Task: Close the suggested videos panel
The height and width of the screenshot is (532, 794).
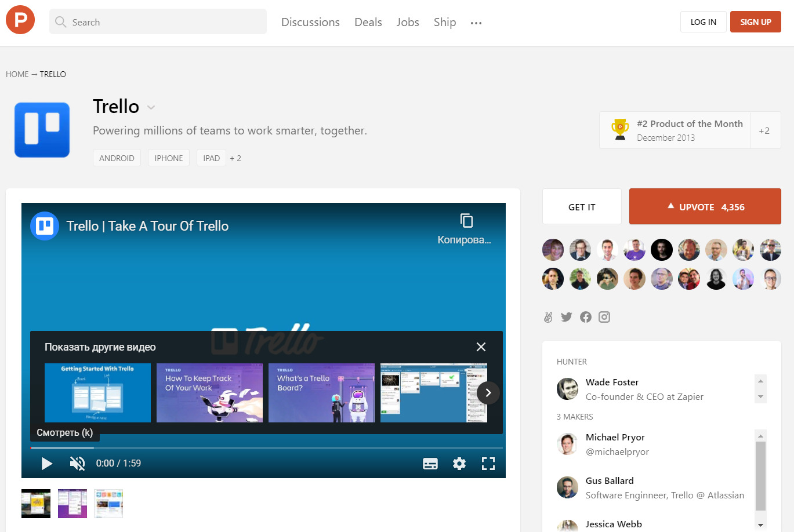Action: [x=481, y=347]
